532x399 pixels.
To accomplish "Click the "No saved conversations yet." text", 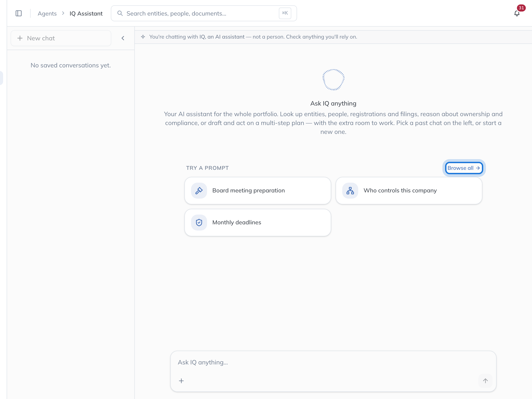I will point(71,65).
